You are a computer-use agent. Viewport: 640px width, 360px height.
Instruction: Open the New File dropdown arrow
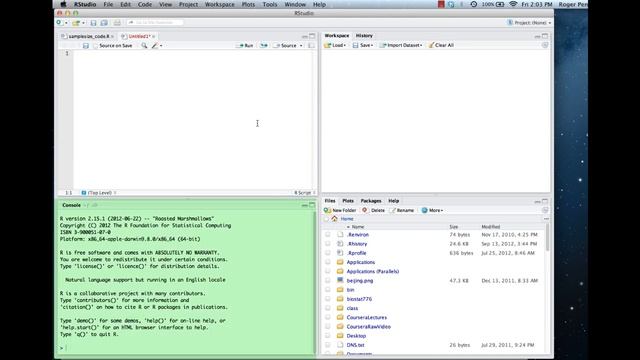point(66,23)
